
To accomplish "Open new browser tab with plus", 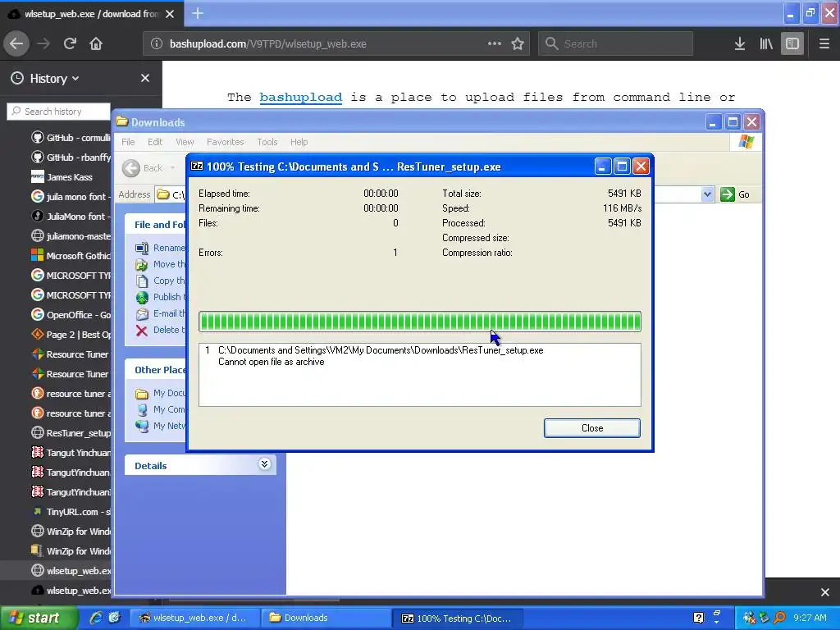I will point(198,13).
